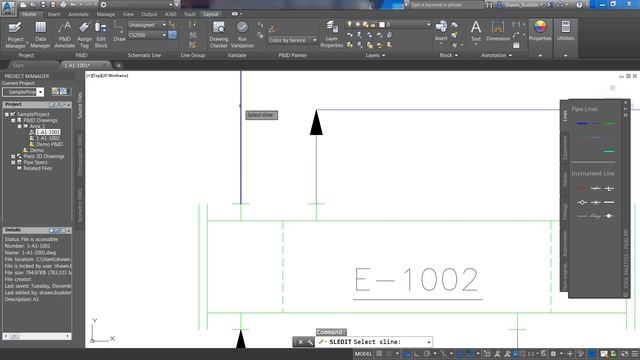Click the Details panel horizontal scrollbar
This screenshot has height=360, width=640.
click(37, 336)
